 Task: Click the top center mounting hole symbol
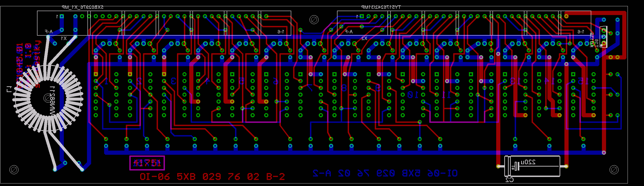(x=314, y=19)
